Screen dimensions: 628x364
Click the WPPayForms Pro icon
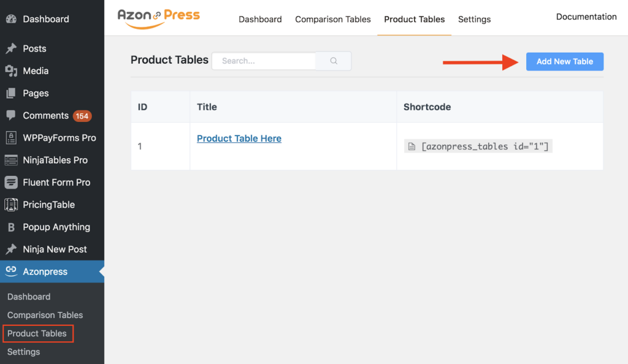tap(11, 138)
